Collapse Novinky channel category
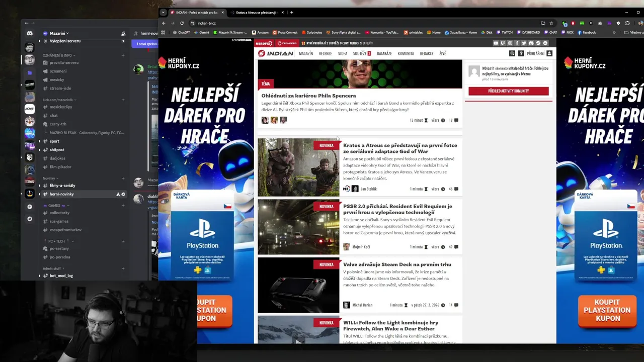 [50, 178]
